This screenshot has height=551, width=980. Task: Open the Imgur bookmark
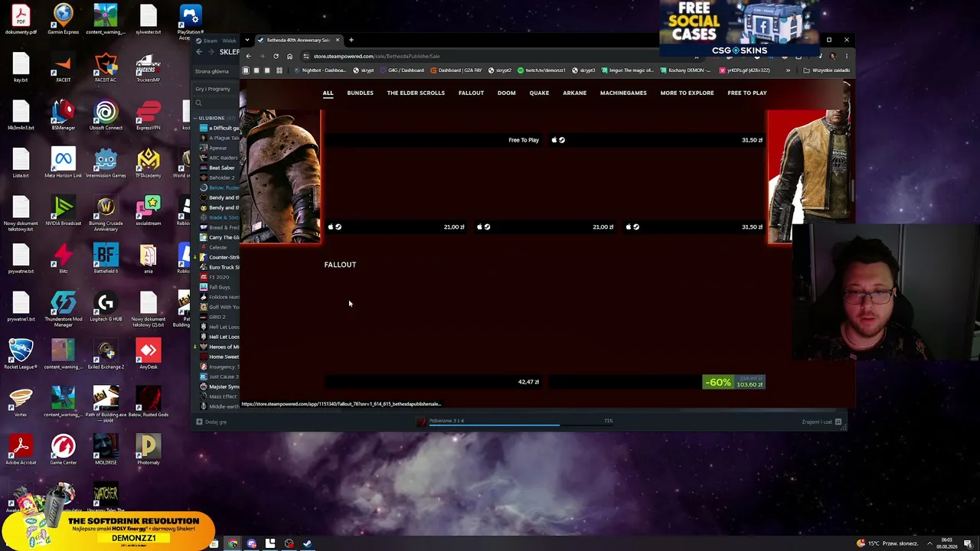coord(629,70)
